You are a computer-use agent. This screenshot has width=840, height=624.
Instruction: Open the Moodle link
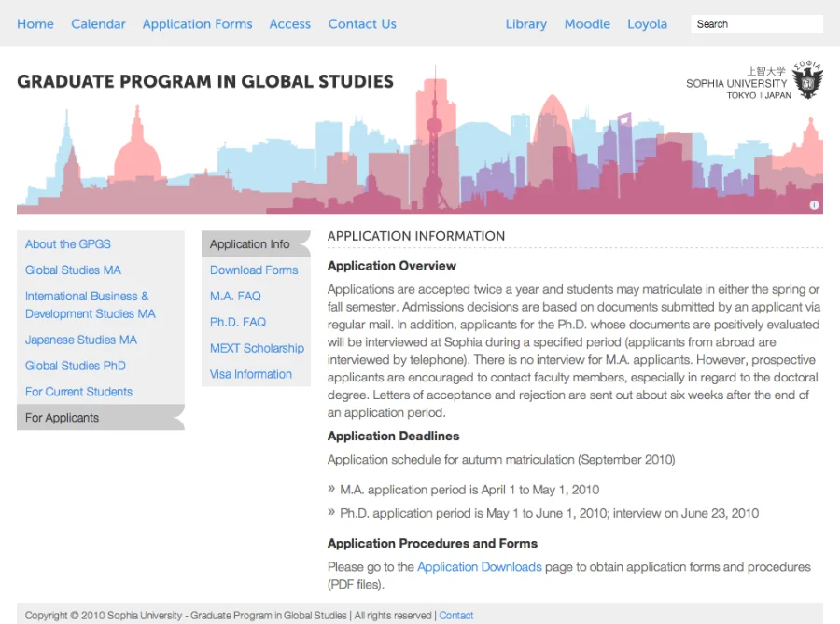pyautogui.click(x=587, y=24)
